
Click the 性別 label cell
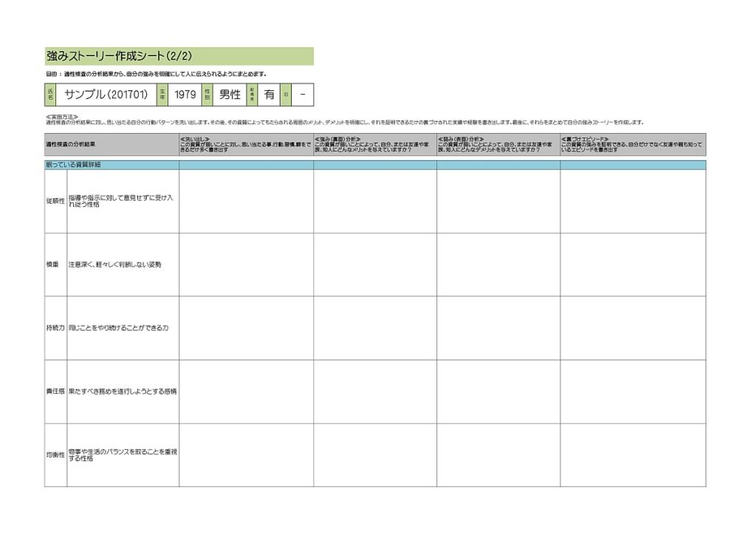(x=207, y=95)
